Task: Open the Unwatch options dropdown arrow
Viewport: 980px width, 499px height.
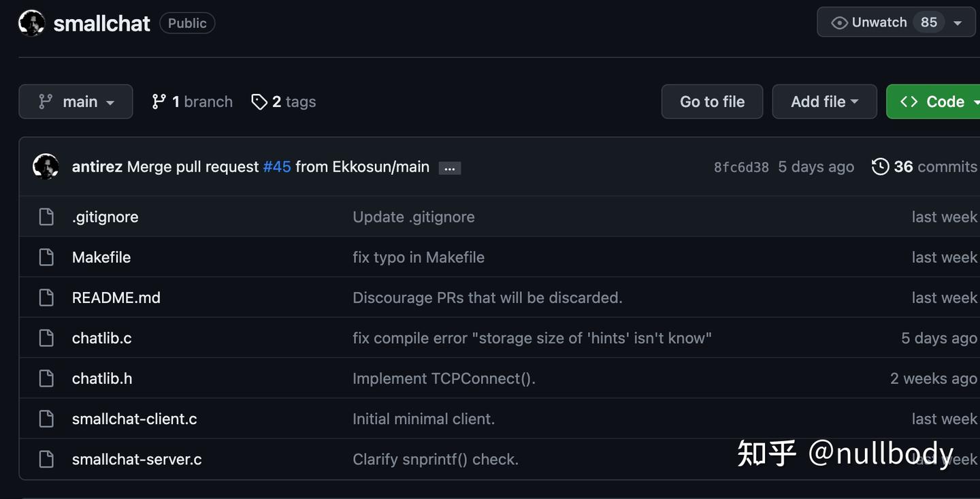Action: click(x=958, y=22)
